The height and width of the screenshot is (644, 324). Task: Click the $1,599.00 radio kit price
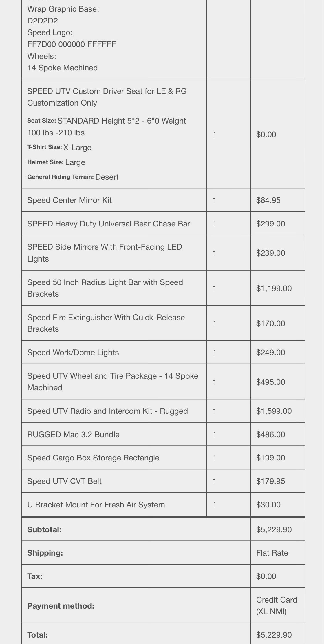pyautogui.click(x=274, y=411)
